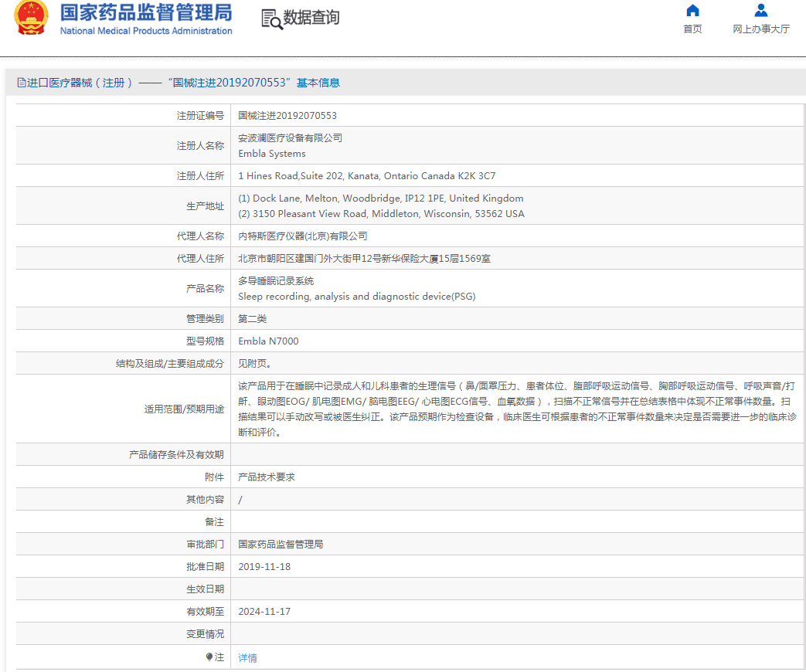Click the 型号规格 label
Screen dimensions: 806x672
[x=205, y=341]
